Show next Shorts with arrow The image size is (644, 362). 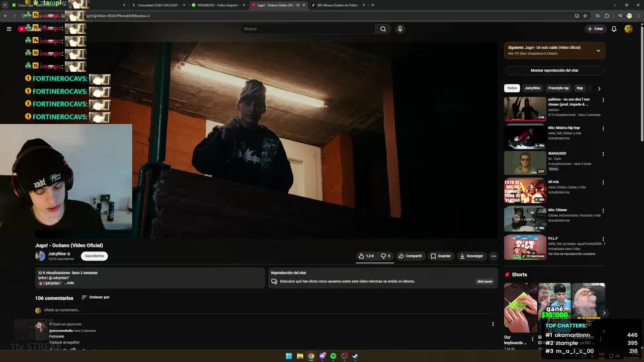point(604,313)
